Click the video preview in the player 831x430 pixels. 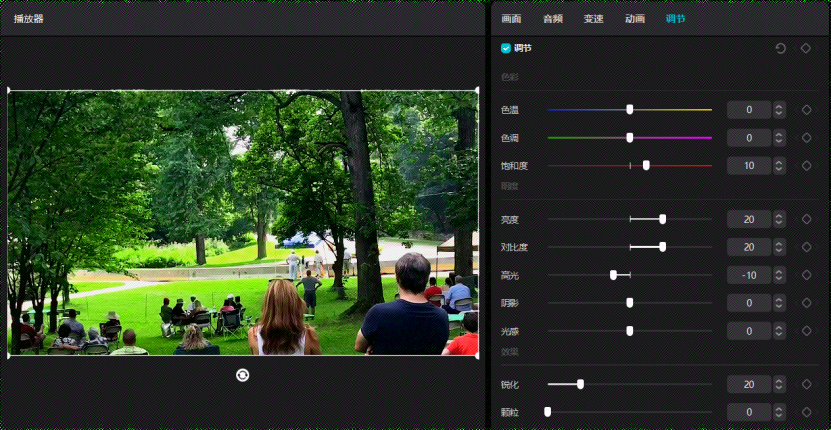243,223
